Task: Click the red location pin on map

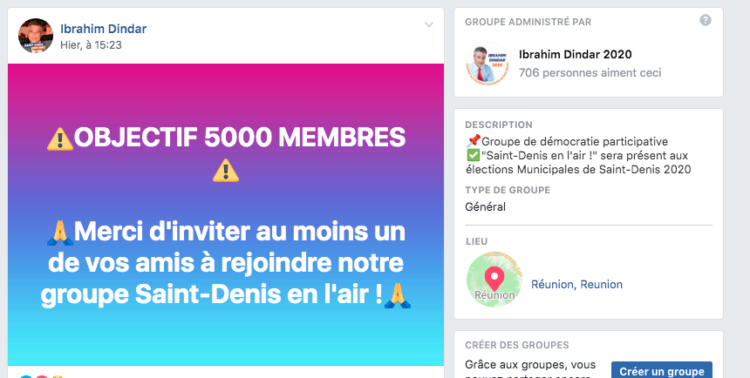Action: [494, 278]
